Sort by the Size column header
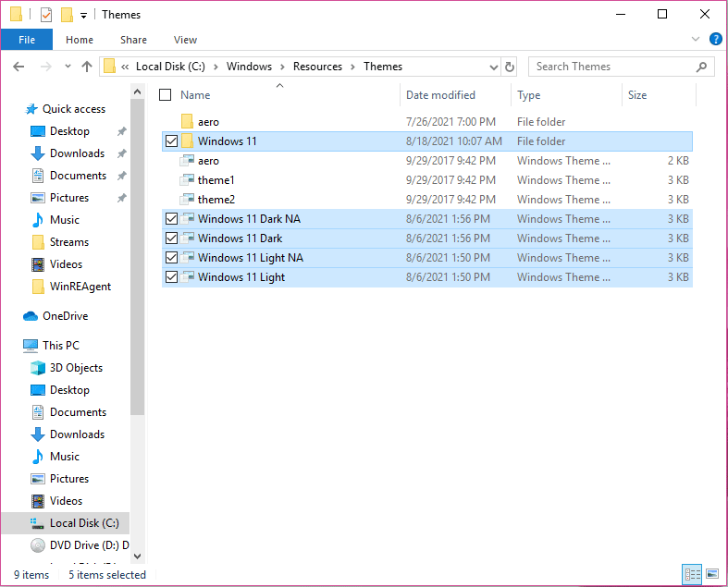728x587 pixels. (637, 95)
